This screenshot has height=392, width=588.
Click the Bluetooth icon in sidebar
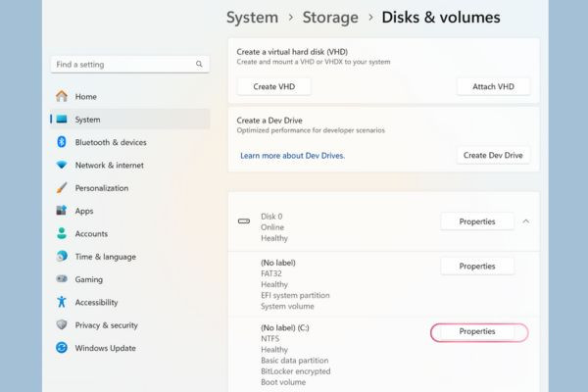click(x=62, y=142)
